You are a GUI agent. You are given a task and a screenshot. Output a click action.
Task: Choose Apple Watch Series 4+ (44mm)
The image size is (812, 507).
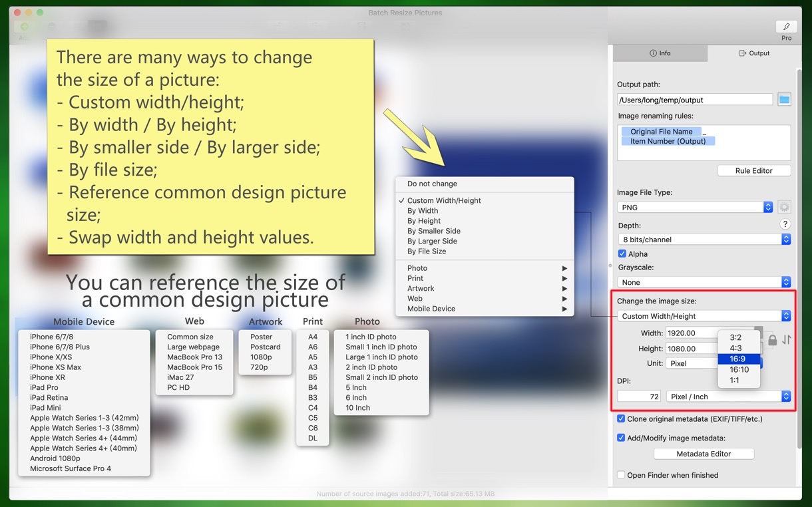[x=83, y=438]
